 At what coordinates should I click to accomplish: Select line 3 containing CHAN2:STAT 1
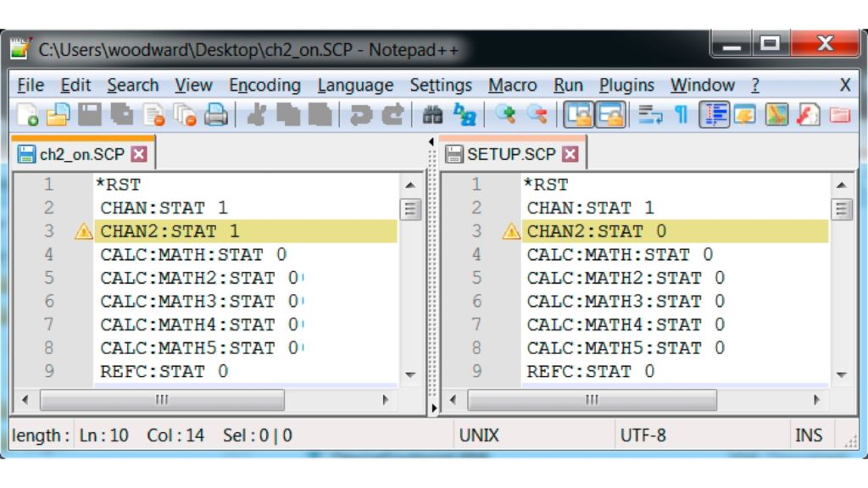pyautogui.click(x=165, y=231)
